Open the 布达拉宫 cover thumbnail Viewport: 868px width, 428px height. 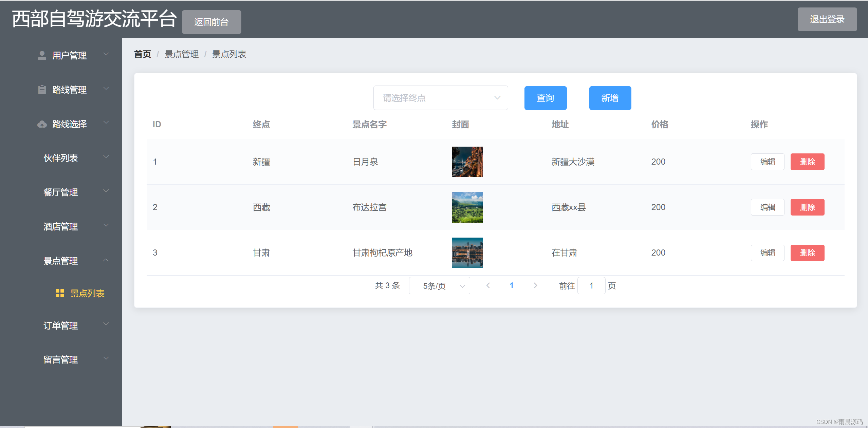(x=467, y=207)
